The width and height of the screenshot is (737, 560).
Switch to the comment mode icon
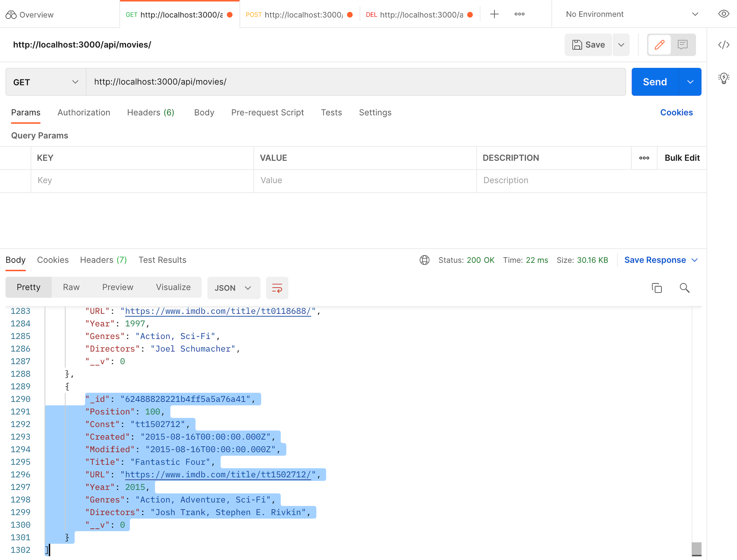tap(682, 45)
